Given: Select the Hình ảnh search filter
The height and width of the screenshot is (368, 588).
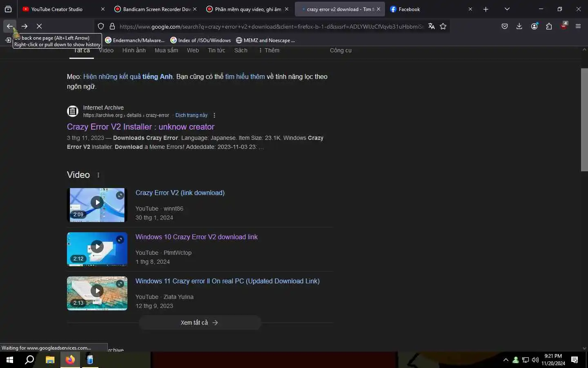Looking at the screenshot, I should pos(134,50).
